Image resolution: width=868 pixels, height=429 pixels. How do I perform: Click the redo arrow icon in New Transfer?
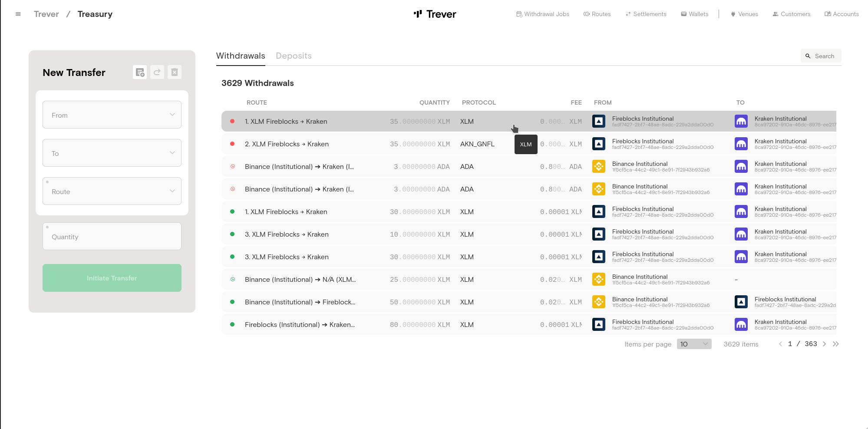157,72
